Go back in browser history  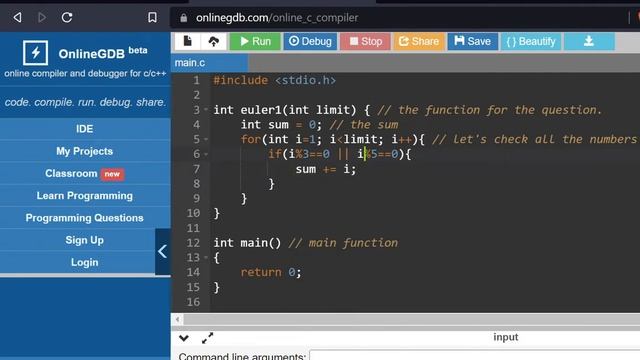[17, 18]
